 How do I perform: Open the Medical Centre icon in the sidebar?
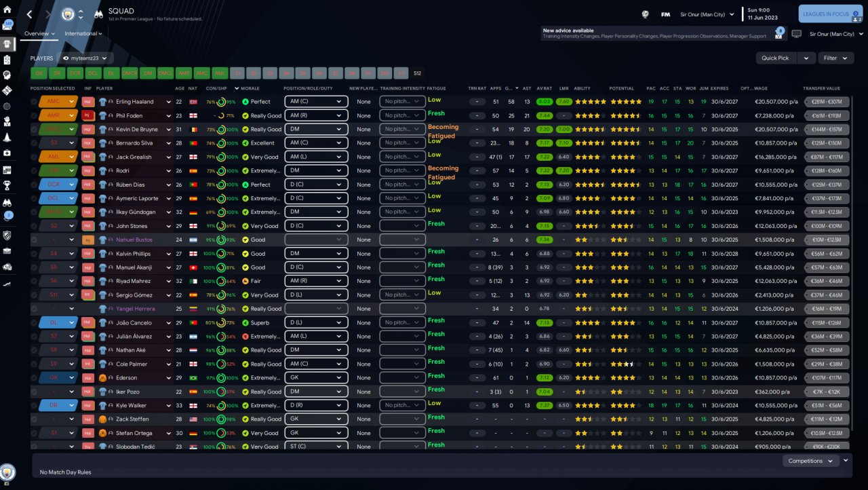tap(7, 153)
